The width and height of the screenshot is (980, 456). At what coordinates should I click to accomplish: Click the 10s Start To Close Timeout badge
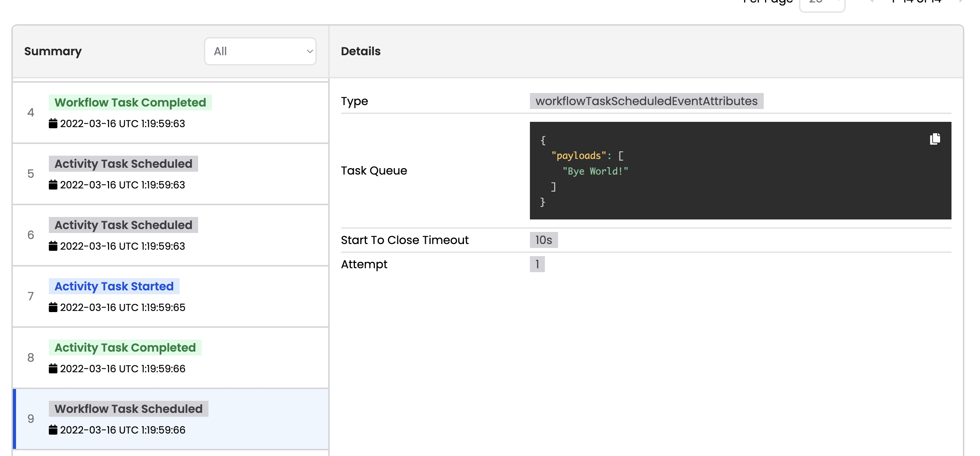coord(544,240)
